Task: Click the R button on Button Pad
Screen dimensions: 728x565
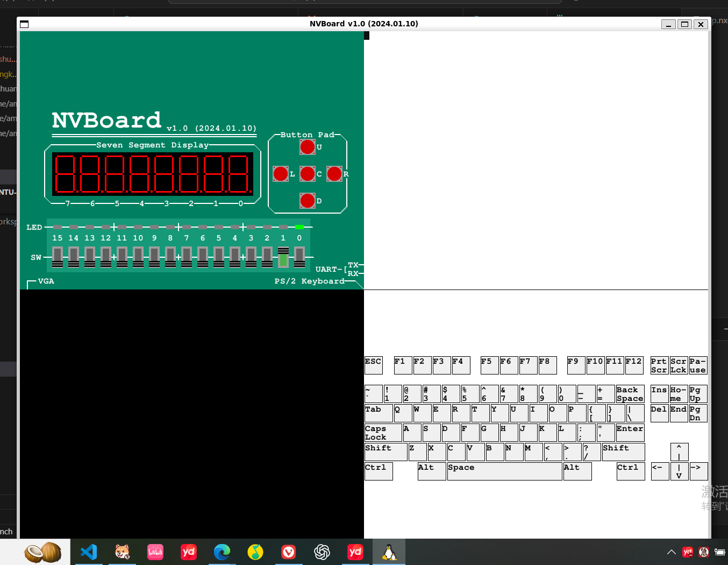Action: [334, 174]
